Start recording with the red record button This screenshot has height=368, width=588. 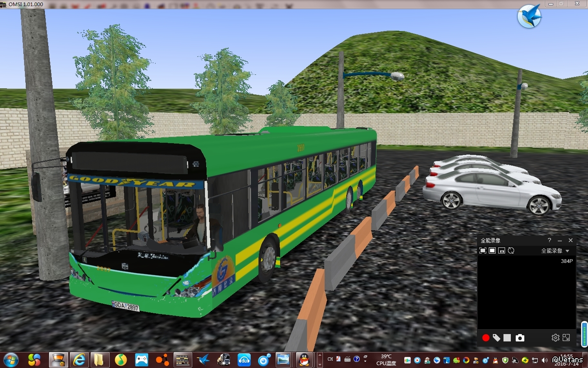point(486,338)
